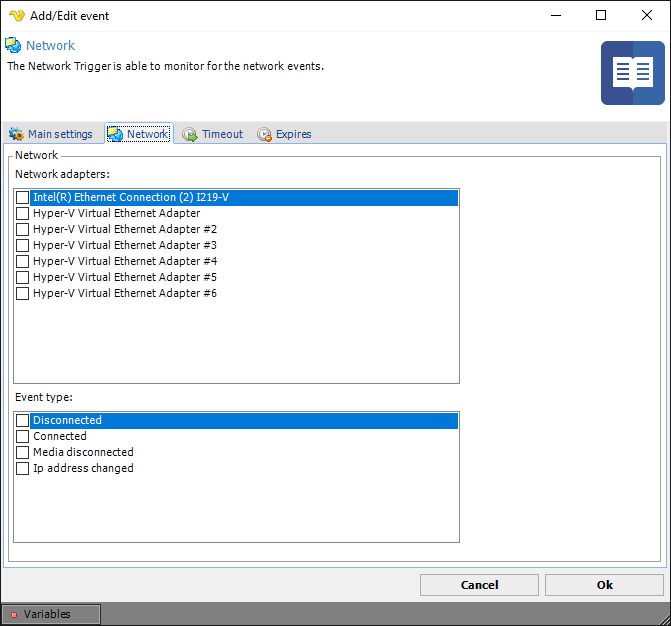Click the Network trigger header icon

pyautogui.click(x=13, y=45)
